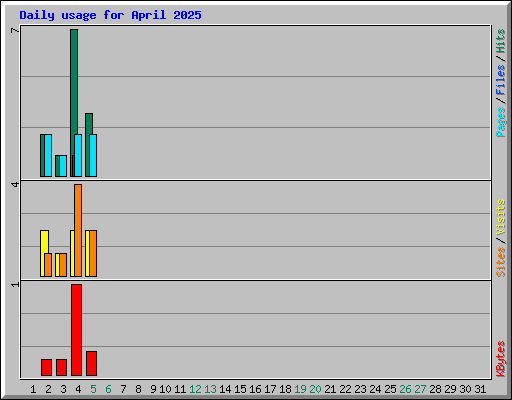Click the blue 'Files' legend label

coord(501,80)
